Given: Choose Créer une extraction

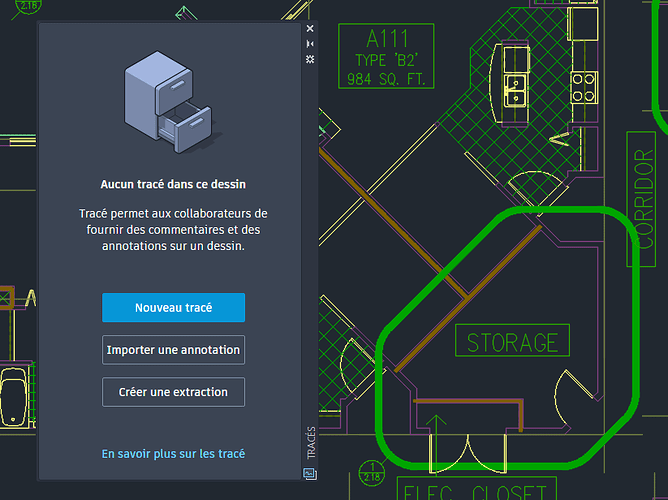Looking at the screenshot, I should tap(173, 392).
